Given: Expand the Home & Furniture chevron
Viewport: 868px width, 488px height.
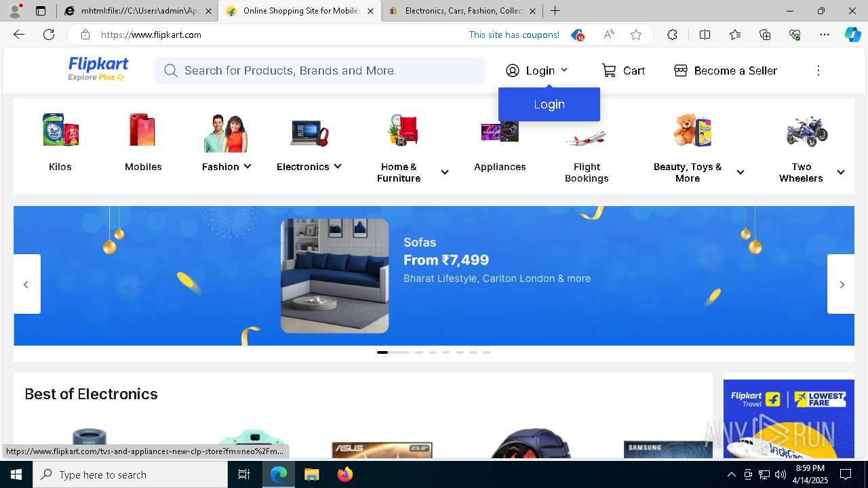Looking at the screenshot, I should point(445,172).
